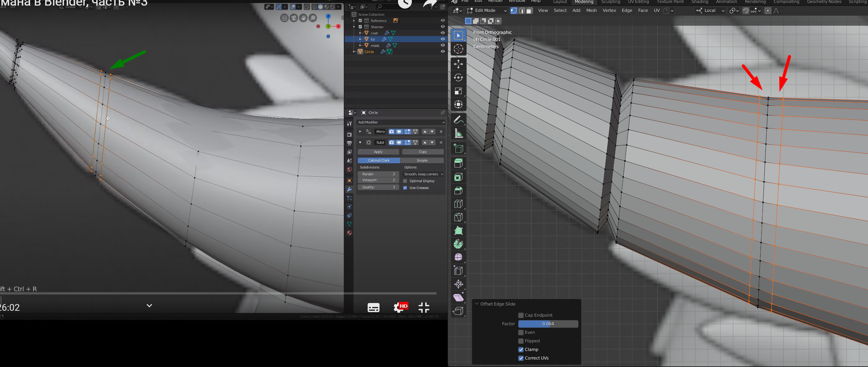Switch to face select mode
The image size is (868, 367).
[x=529, y=10]
